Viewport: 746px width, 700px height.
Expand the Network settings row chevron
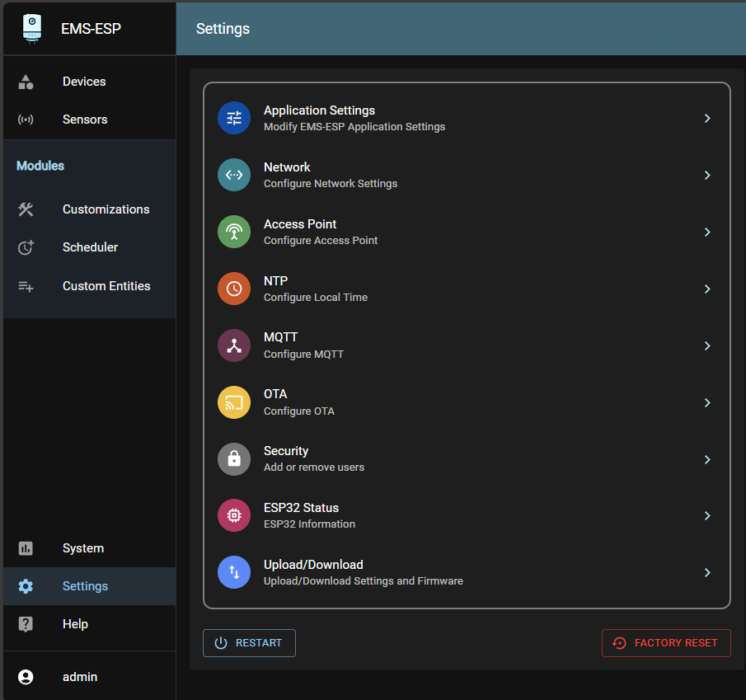pyautogui.click(x=707, y=175)
